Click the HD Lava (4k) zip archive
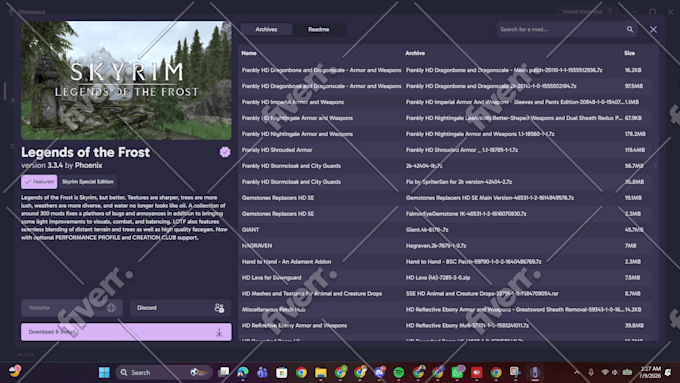This screenshot has width=680, height=383. [x=438, y=278]
